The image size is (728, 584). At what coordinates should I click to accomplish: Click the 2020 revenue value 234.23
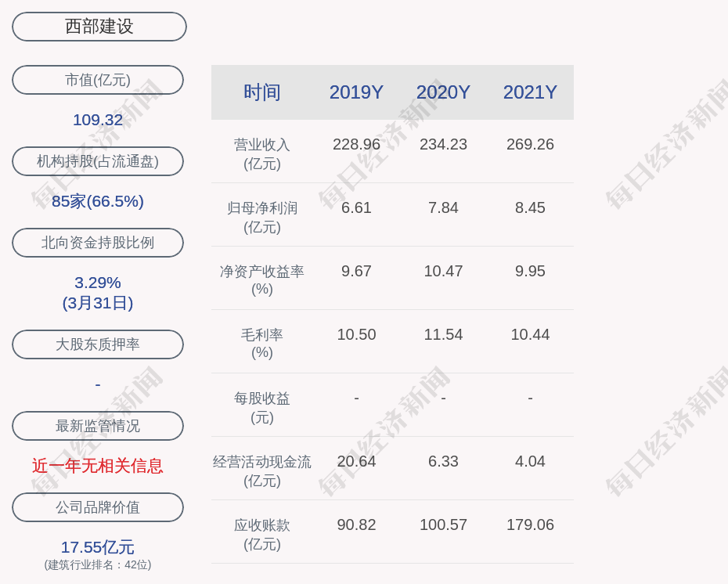[443, 144]
